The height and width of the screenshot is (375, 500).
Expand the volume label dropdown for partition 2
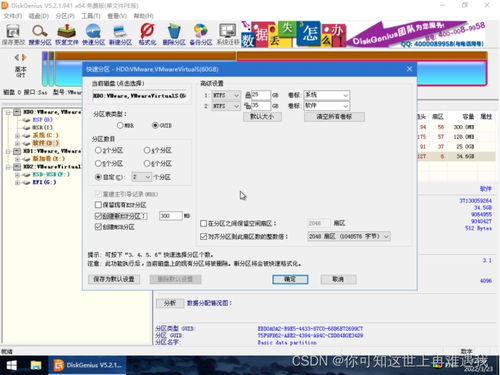coord(327,106)
